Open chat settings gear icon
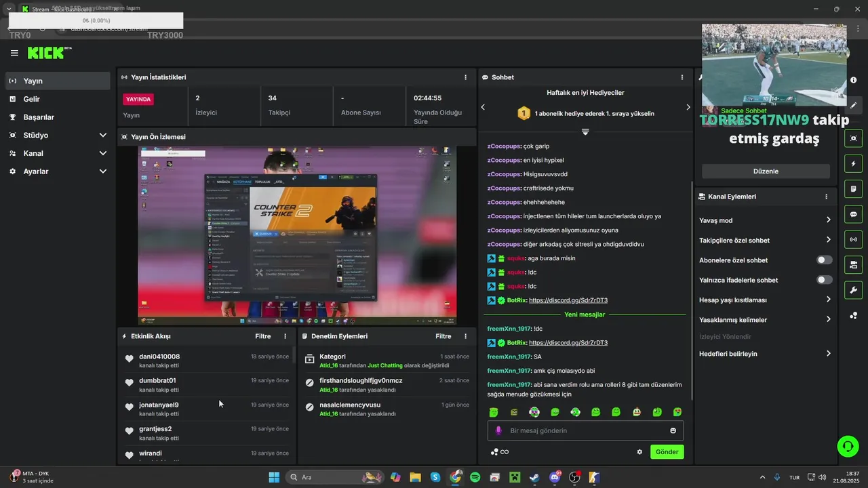Image resolution: width=868 pixels, height=488 pixels. point(639,452)
